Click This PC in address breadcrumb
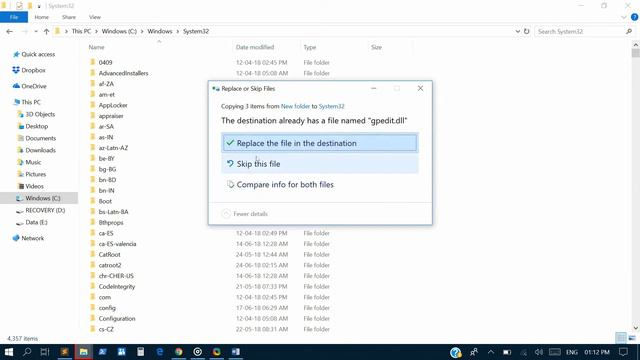Viewport: 640px width, 360px height. pyautogui.click(x=81, y=31)
